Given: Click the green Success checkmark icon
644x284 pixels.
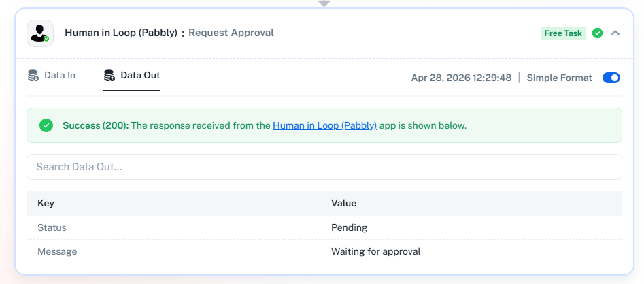Looking at the screenshot, I should click(x=46, y=125).
